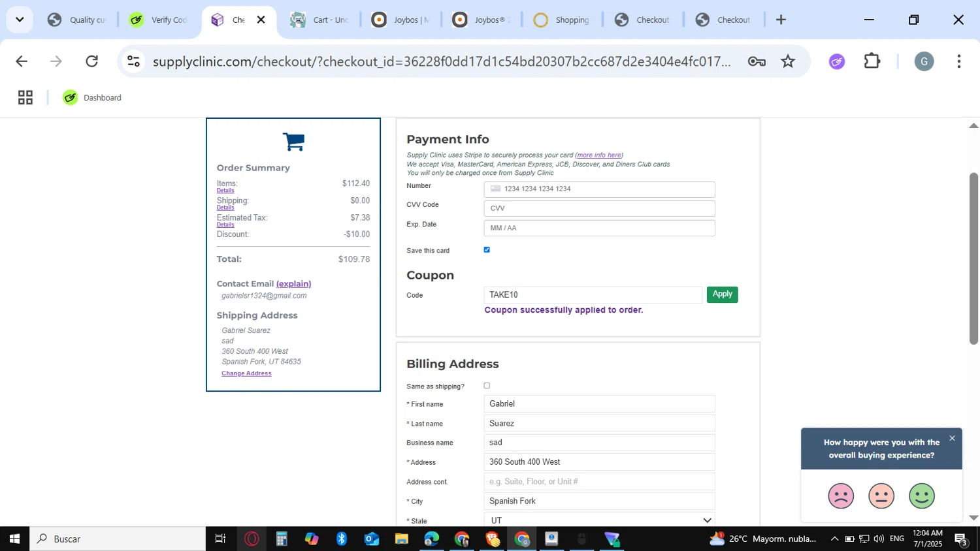980x551 pixels.
Task: Open File Explorer from the taskbar
Action: click(x=402, y=539)
